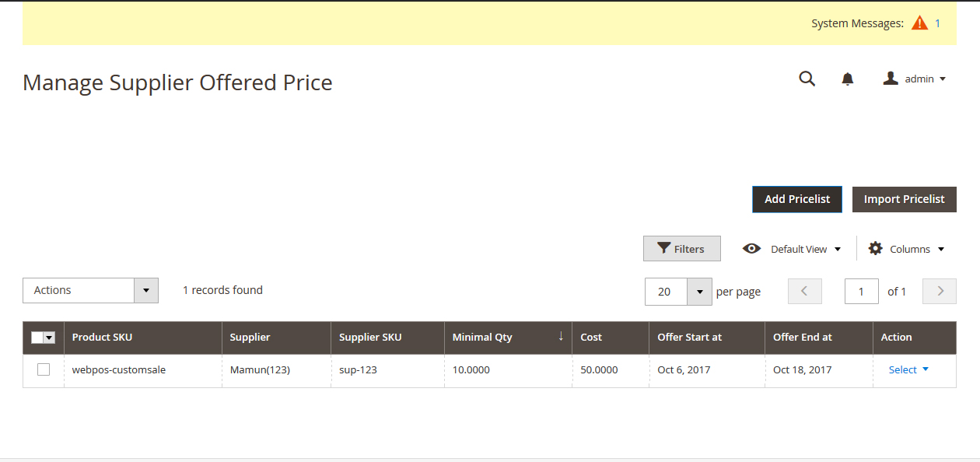The width and height of the screenshot is (980, 462).
Task: Sort by the Cost column header
Action: click(611, 338)
